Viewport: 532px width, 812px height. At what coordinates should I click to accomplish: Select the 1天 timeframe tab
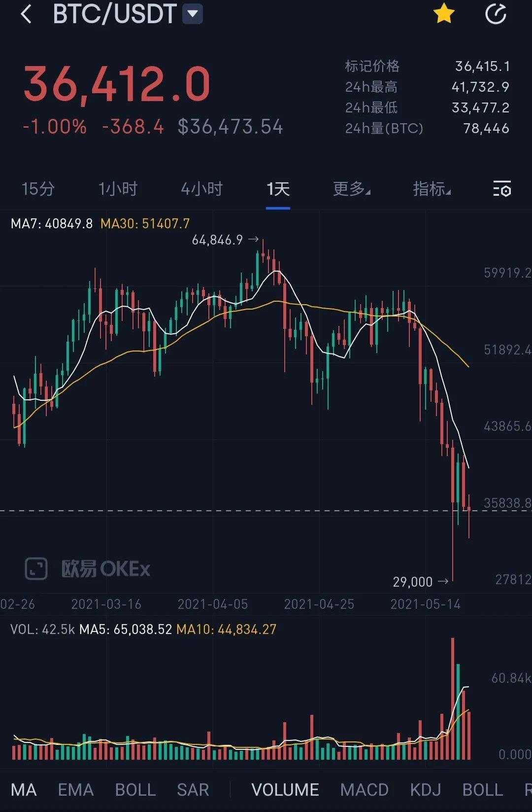coord(278,189)
